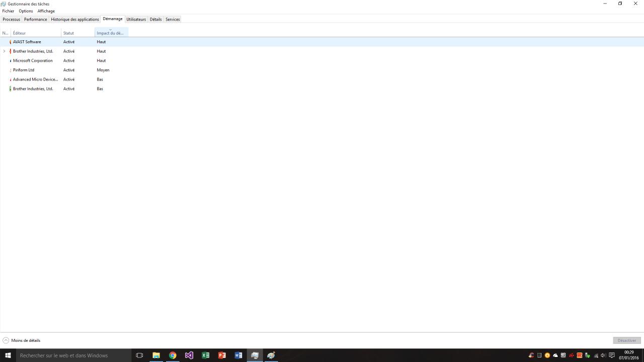
Task: Launch File Explorer from the taskbar
Action: pyautogui.click(x=156, y=355)
